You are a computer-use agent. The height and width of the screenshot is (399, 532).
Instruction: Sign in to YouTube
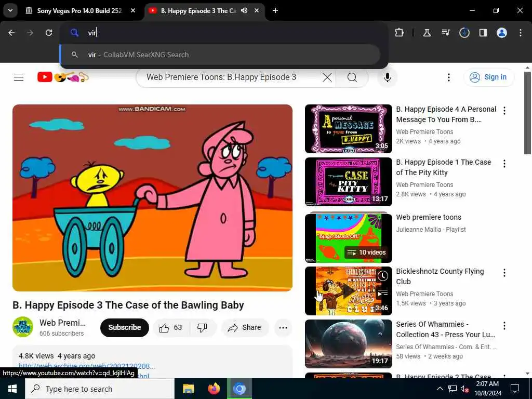(x=488, y=77)
